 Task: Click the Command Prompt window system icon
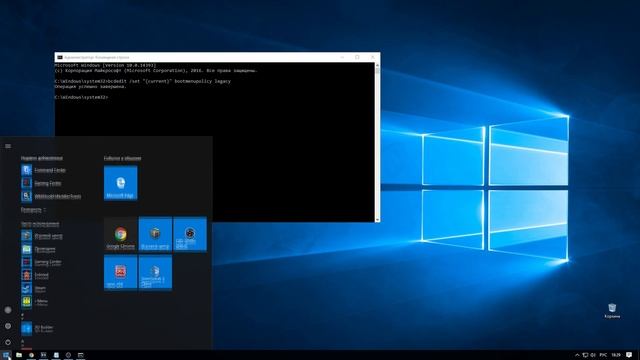coord(60,57)
